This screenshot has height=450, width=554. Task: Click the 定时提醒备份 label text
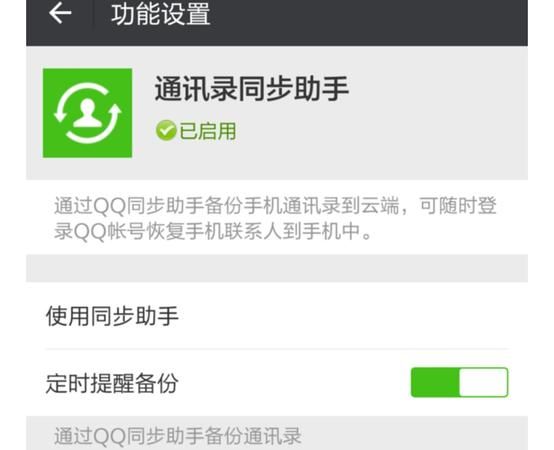[x=112, y=383]
